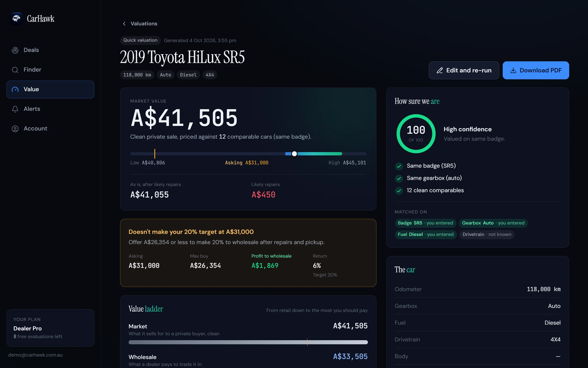Click the Download PDF button
The width and height of the screenshot is (588, 368).
[x=536, y=70]
